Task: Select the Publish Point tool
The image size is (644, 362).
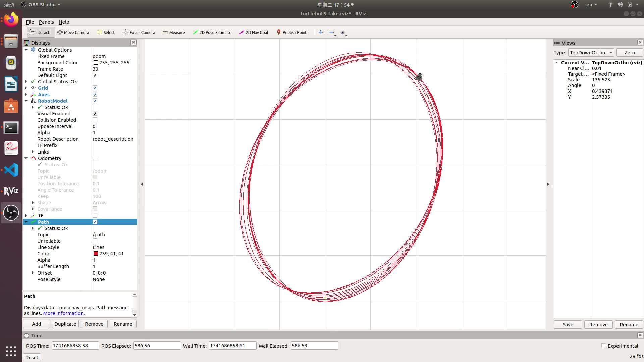Action: 291,32
